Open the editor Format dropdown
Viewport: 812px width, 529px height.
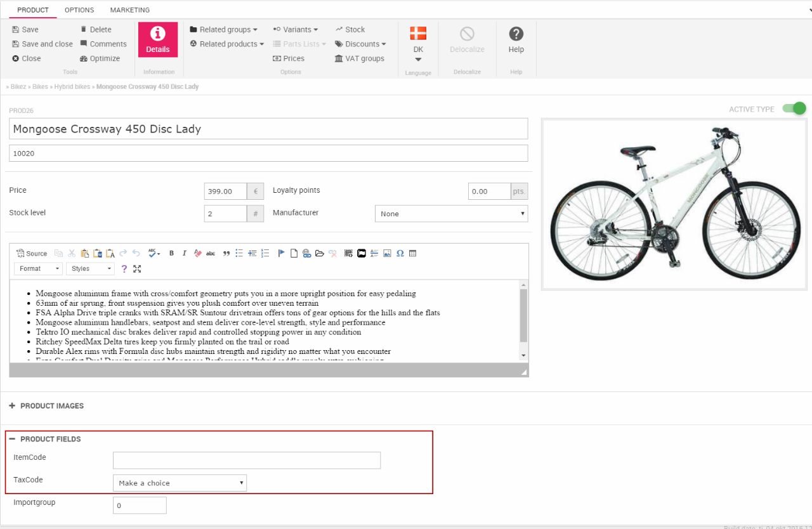pyautogui.click(x=38, y=269)
